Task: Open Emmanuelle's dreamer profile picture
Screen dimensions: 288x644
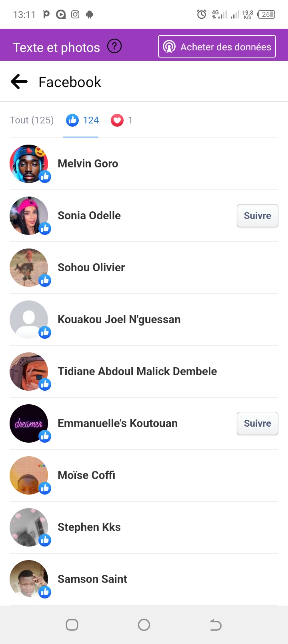Action: click(x=29, y=423)
